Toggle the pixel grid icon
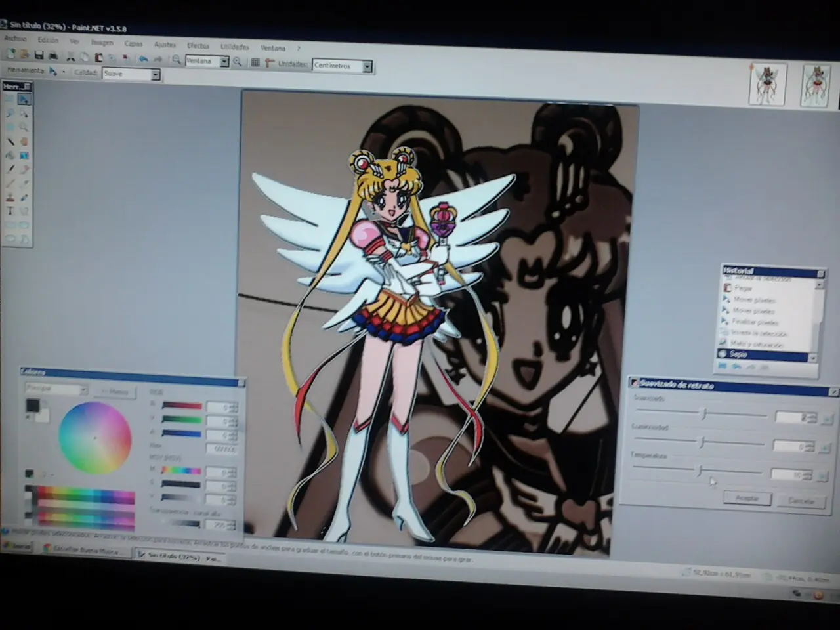840x630 pixels. [255, 62]
